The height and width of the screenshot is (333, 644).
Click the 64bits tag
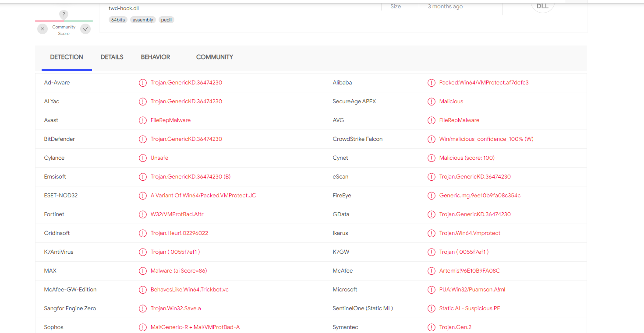coord(118,20)
